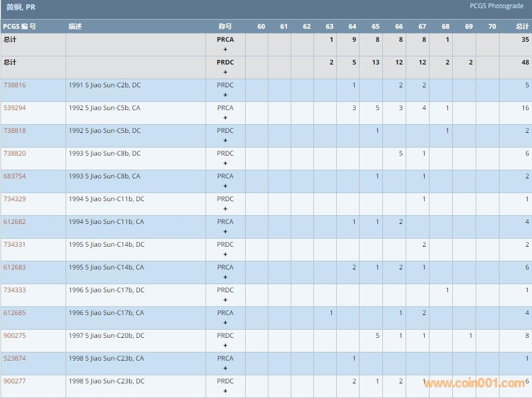532x398 pixels.
Task: Expand plus row for 1997 Sun-C20b, DC
Action: [225, 345]
